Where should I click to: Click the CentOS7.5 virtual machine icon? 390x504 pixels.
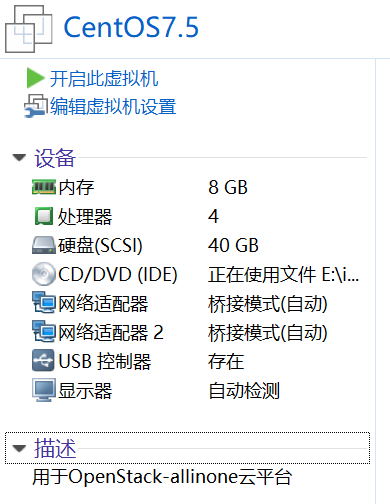coord(29,29)
